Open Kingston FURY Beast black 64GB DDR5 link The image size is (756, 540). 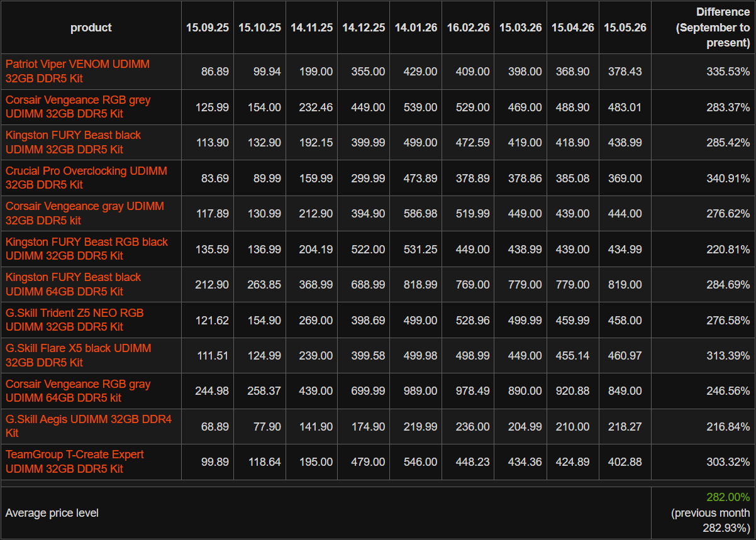[x=74, y=285]
